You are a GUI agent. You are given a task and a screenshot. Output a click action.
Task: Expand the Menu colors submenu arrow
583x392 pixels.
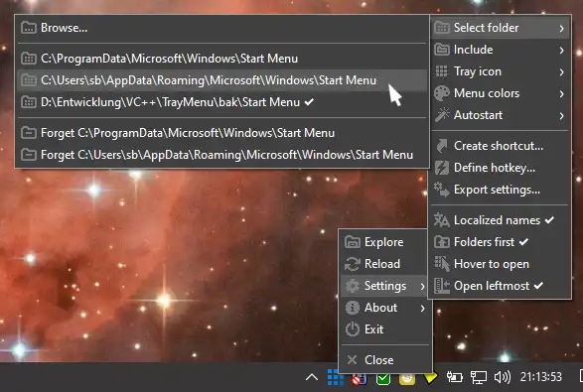561,93
